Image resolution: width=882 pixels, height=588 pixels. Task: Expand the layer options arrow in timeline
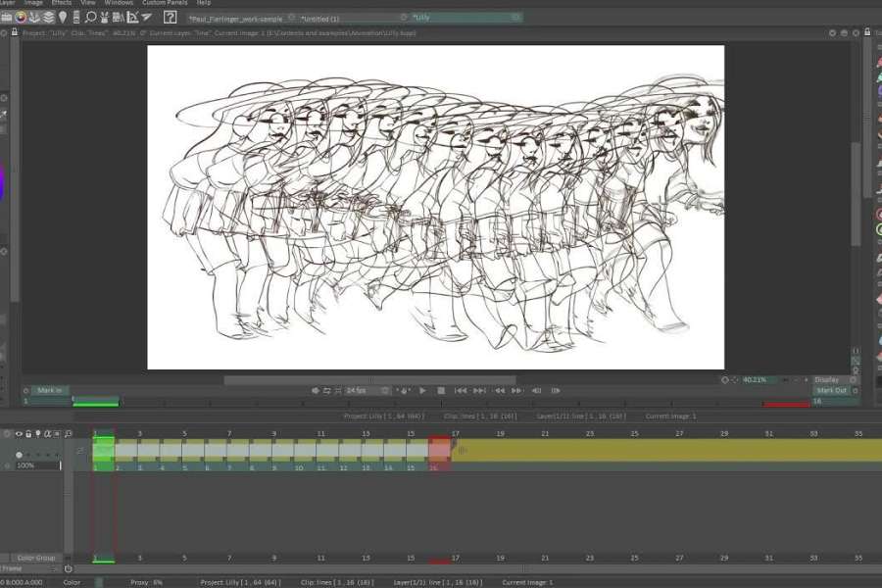[x=80, y=450]
